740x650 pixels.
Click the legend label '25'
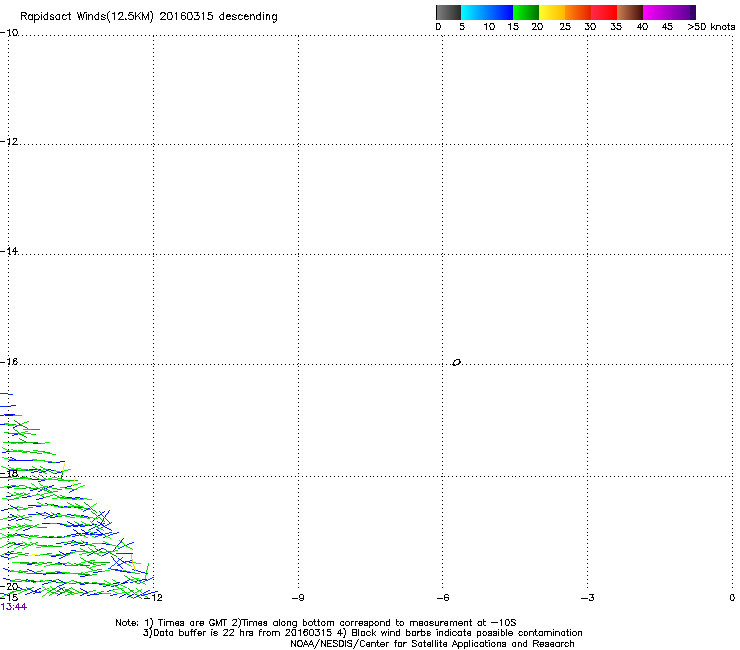pos(565,27)
